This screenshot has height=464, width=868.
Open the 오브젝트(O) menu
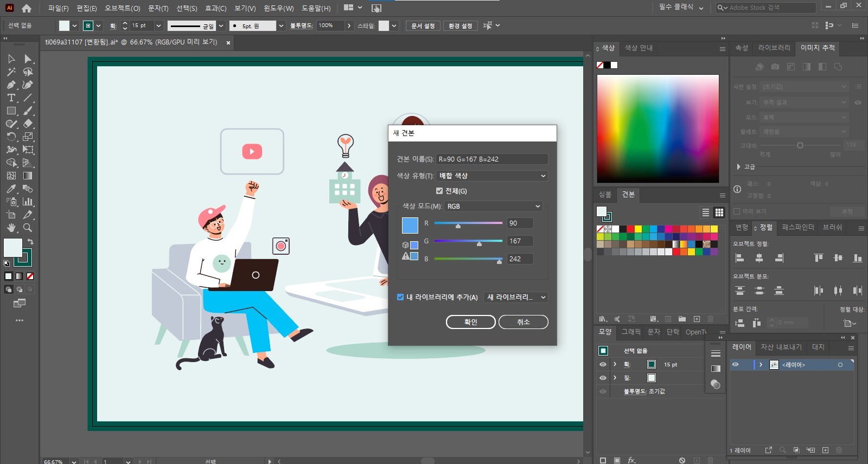(x=122, y=8)
